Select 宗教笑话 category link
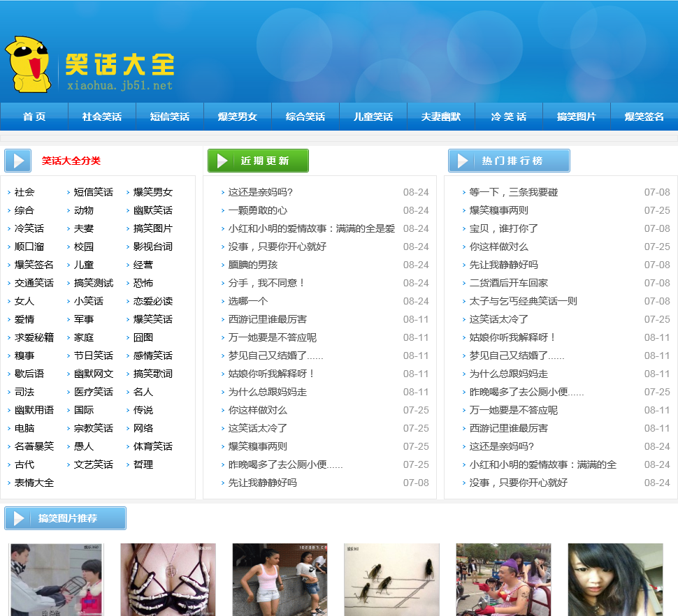Screen dimensions: 678x616 tap(94, 428)
